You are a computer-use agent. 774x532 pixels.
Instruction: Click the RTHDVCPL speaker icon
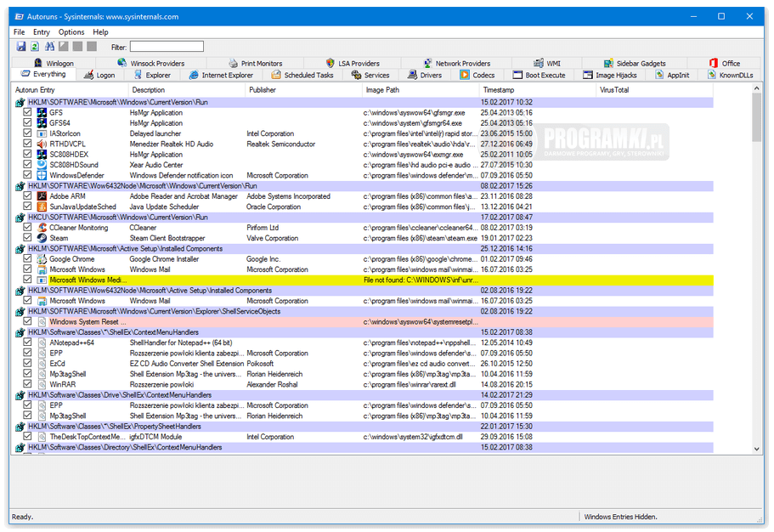(42, 144)
